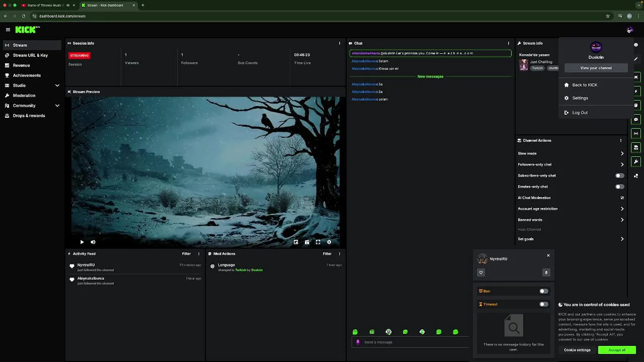Click the heart icon on NyxtralRU card
The height and width of the screenshot is (362, 644).
coord(481,273)
